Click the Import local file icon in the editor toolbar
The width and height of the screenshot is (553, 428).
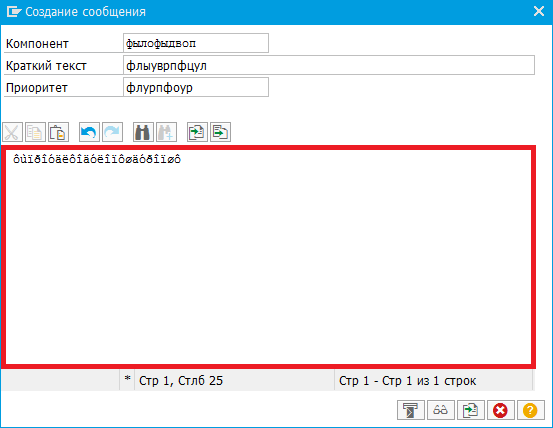(197, 132)
